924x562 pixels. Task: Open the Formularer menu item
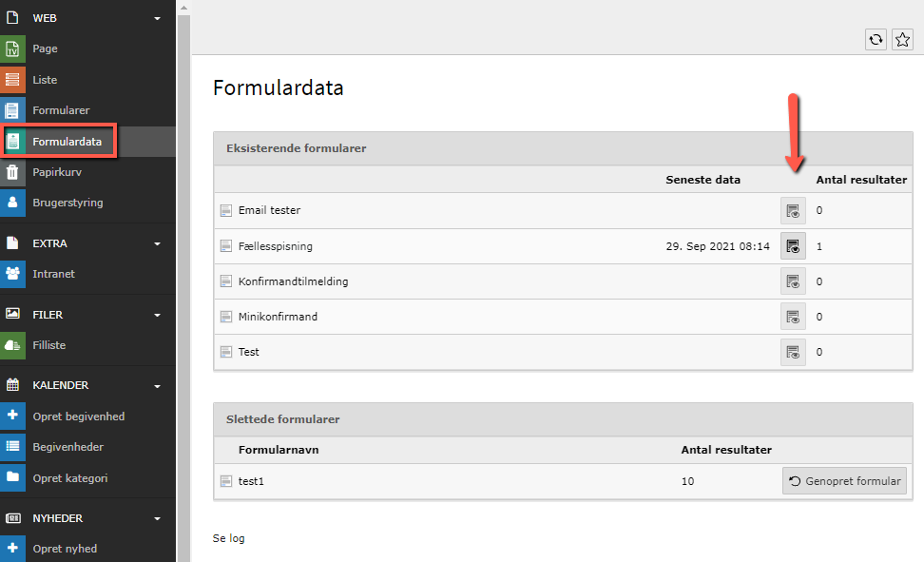pos(61,110)
